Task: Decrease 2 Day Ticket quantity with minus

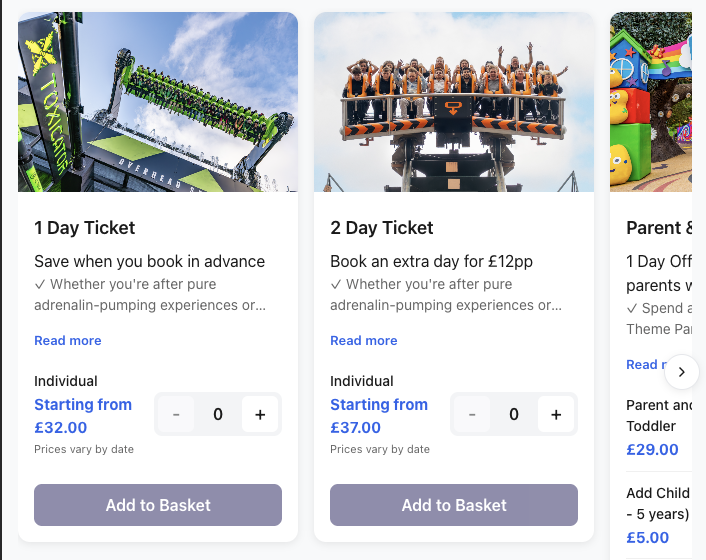Action: 472,414
